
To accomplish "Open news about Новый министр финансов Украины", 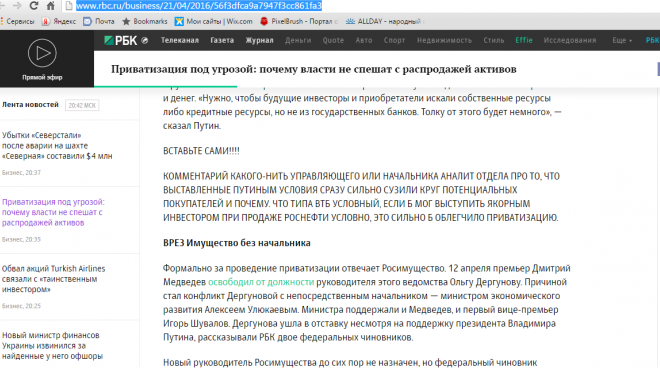I will pyautogui.click(x=52, y=346).
